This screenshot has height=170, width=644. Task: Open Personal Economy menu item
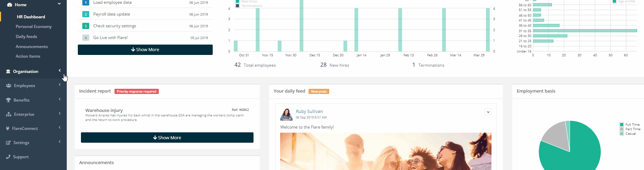pyautogui.click(x=33, y=27)
